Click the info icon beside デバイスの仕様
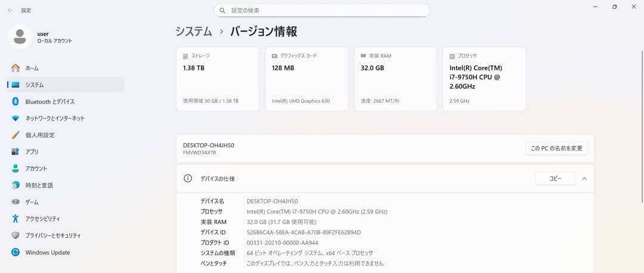This screenshot has width=644, height=273. tap(188, 179)
